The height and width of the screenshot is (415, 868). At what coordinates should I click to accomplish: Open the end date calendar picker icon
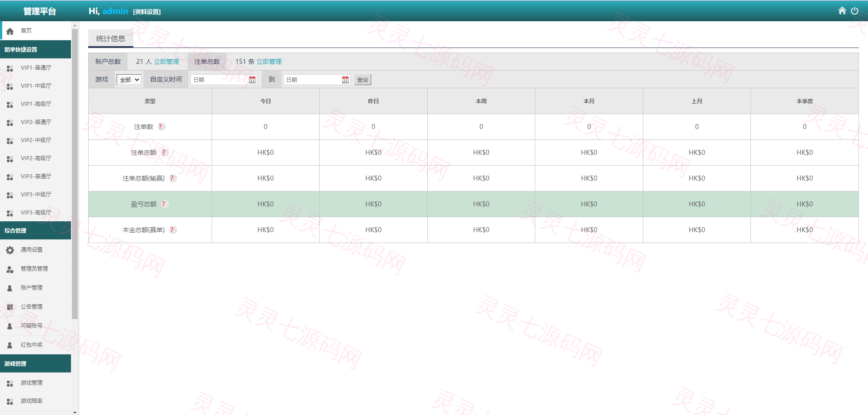click(x=345, y=80)
